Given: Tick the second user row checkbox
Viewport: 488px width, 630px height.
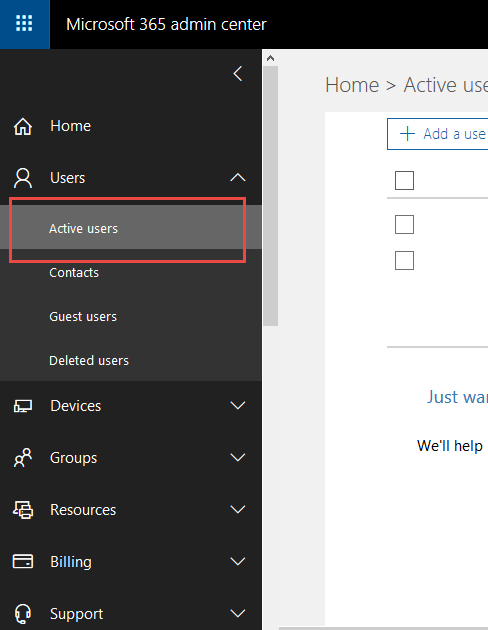Looking at the screenshot, I should click(x=404, y=260).
